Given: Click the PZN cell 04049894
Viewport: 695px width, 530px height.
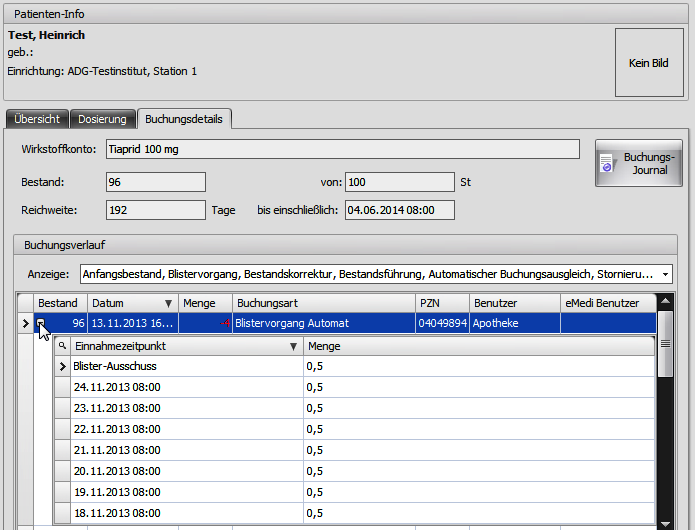Looking at the screenshot, I should coord(442,323).
